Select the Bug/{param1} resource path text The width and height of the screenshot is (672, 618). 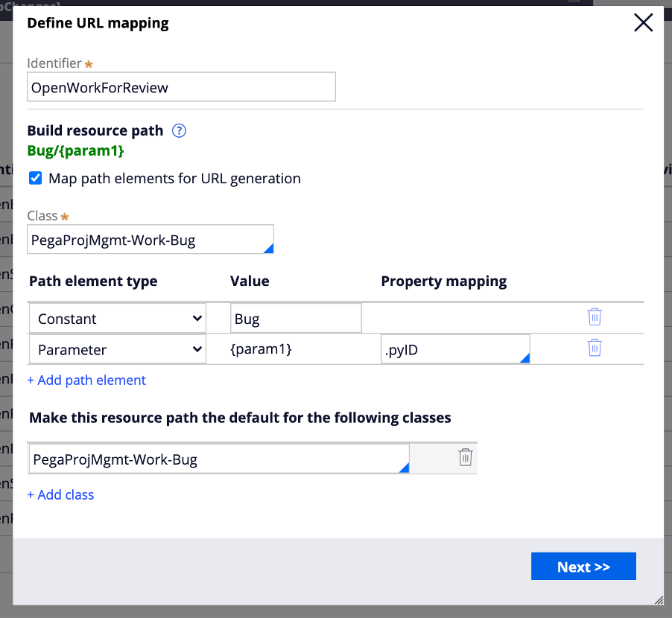75,150
